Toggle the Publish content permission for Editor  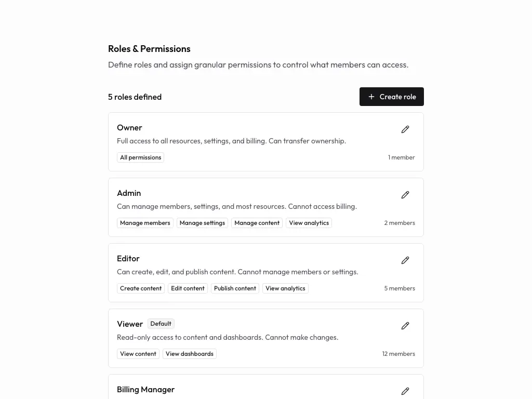[235, 288]
